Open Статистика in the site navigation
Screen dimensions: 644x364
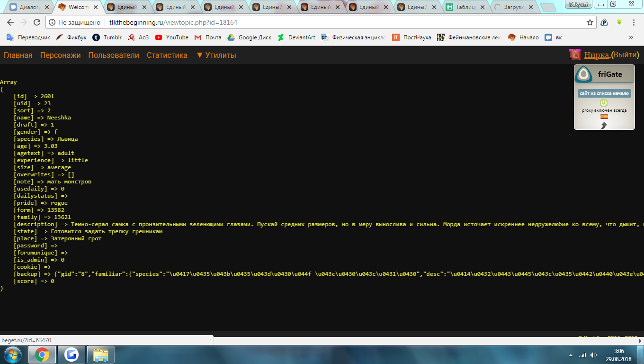pos(167,55)
